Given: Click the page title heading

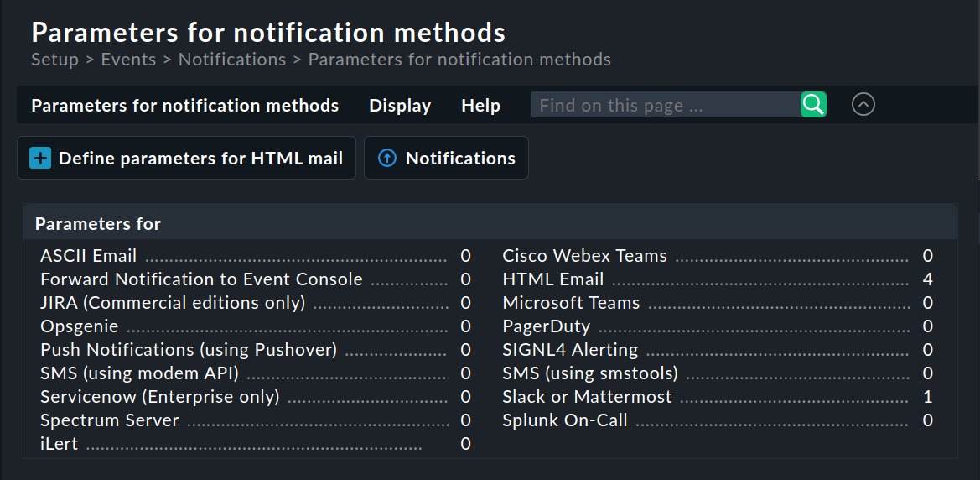Looking at the screenshot, I should (x=268, y=32).
